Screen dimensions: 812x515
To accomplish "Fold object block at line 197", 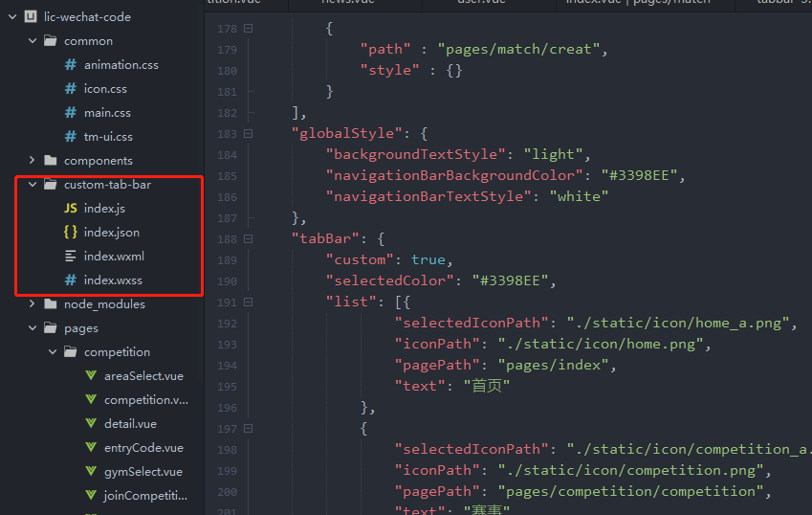I will click(248, 429).
